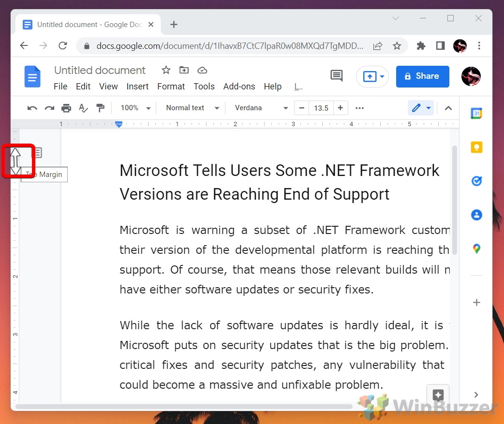Increase font size with plus button
This screenshot has width=504, height=424.
pos(341,108)
